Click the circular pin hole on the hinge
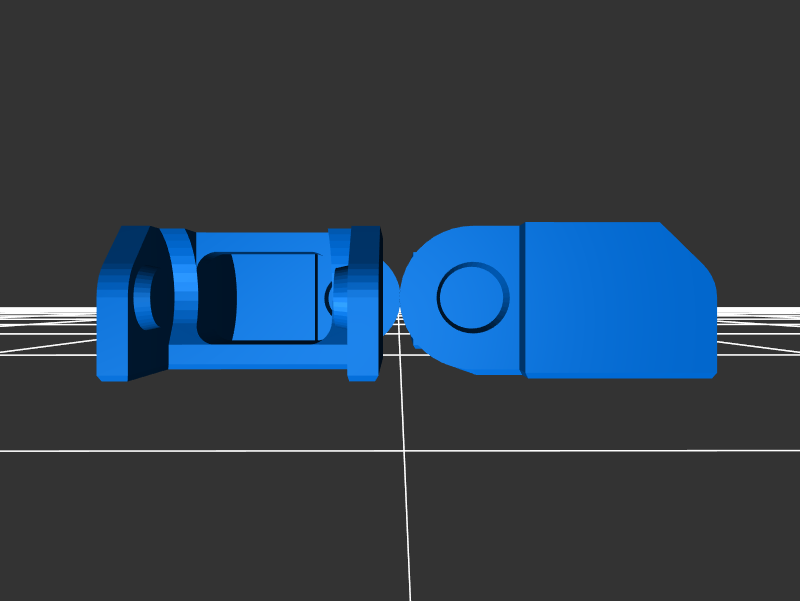800x601 pixels. [472, 297]
